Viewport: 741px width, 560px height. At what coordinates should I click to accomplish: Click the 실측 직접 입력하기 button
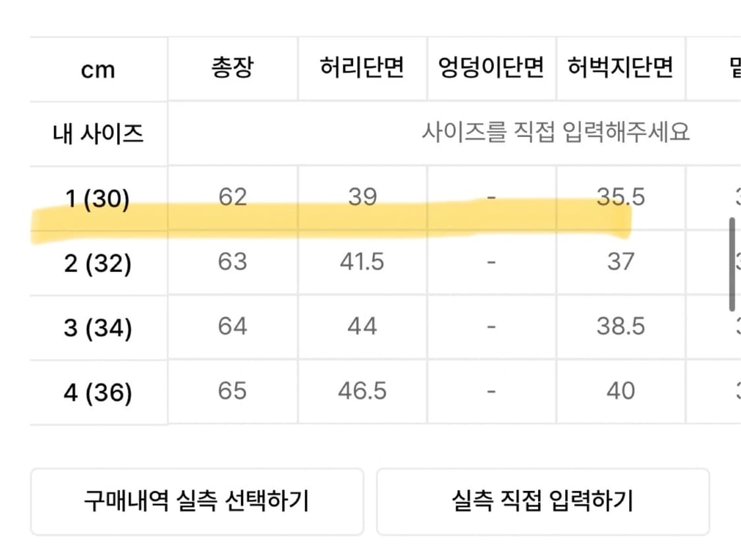[x=543, y=502]
